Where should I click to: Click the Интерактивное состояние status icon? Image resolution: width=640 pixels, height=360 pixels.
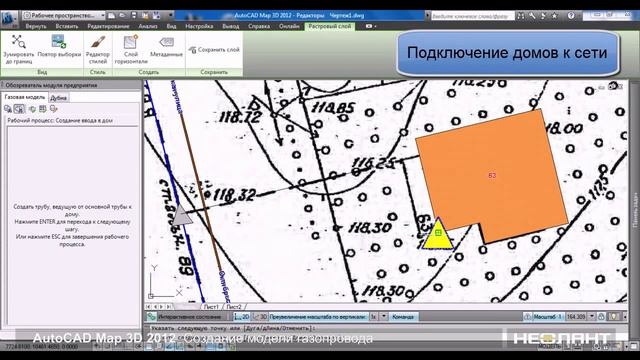point(151,317)
